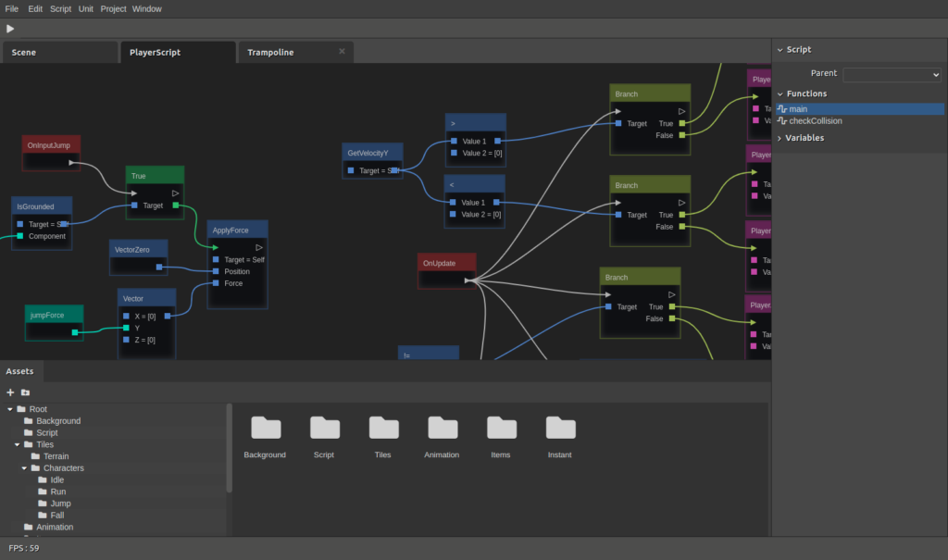
Task: Select Script folder in the asset tree
Action: point(46,432)
